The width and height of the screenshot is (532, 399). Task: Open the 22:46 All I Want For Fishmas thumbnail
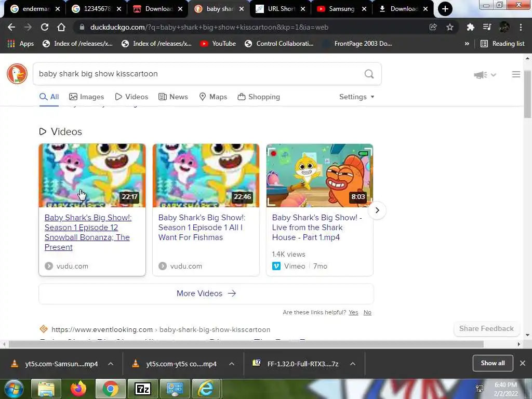tap(206, 176)
